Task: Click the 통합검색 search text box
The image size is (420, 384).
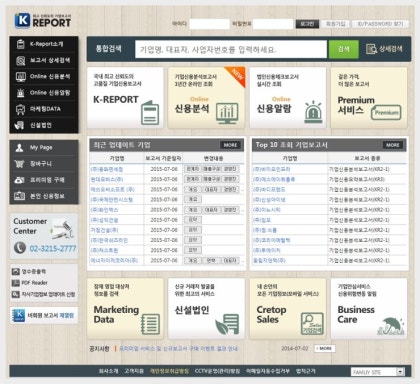Action: (x=231, y=49)
